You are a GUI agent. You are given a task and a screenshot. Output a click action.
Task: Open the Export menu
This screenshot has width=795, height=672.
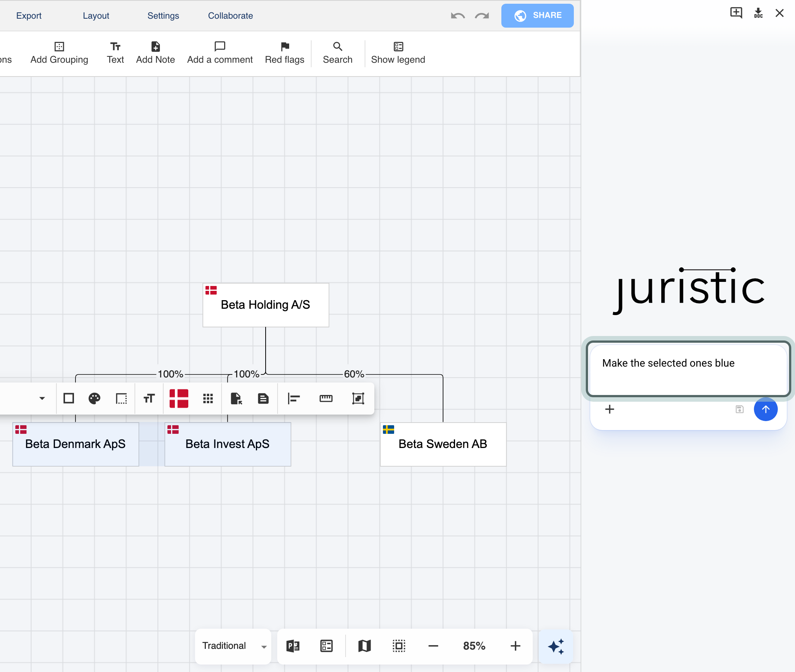(29, 16)
